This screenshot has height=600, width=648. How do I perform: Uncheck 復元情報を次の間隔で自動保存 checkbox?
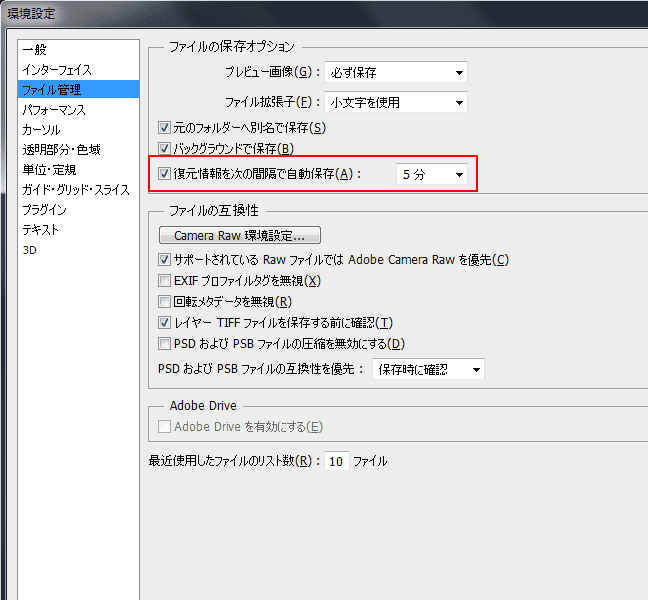[166, 174]
